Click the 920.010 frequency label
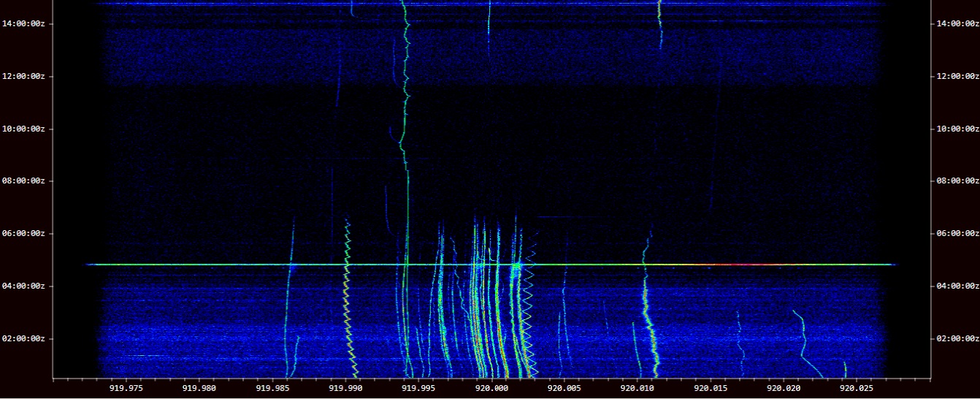 point(637,389)
